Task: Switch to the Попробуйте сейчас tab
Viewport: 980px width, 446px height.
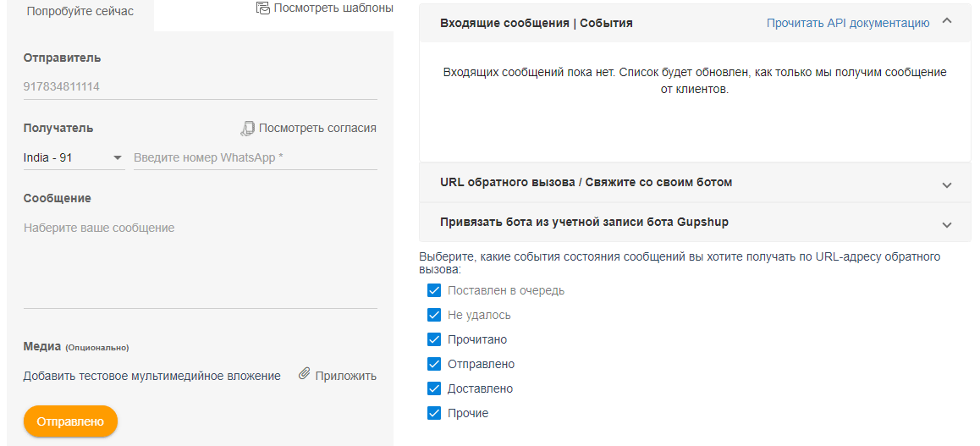Action: 80,12
